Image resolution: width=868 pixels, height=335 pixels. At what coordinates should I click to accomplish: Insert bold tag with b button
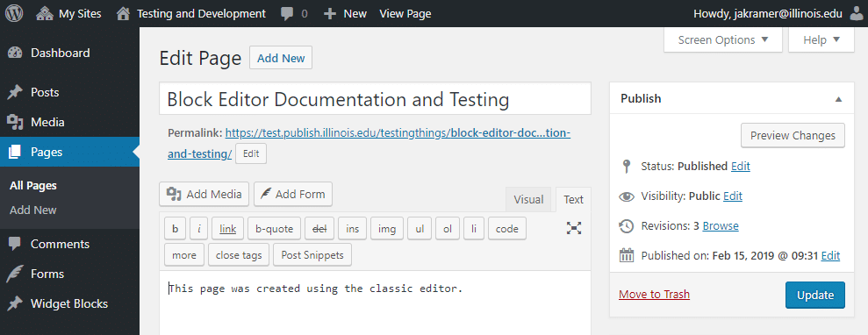[x=175, y=228]
